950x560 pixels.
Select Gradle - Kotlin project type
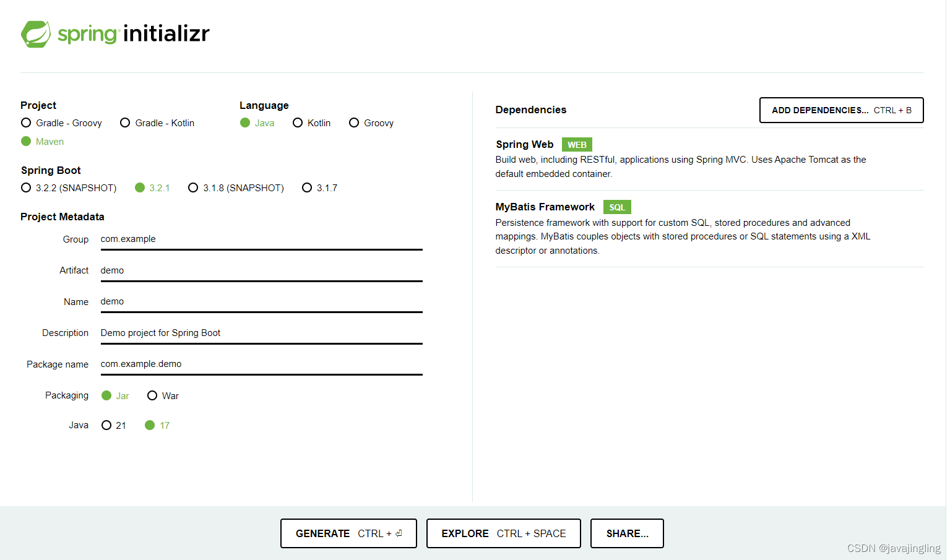tap(157, 123)
